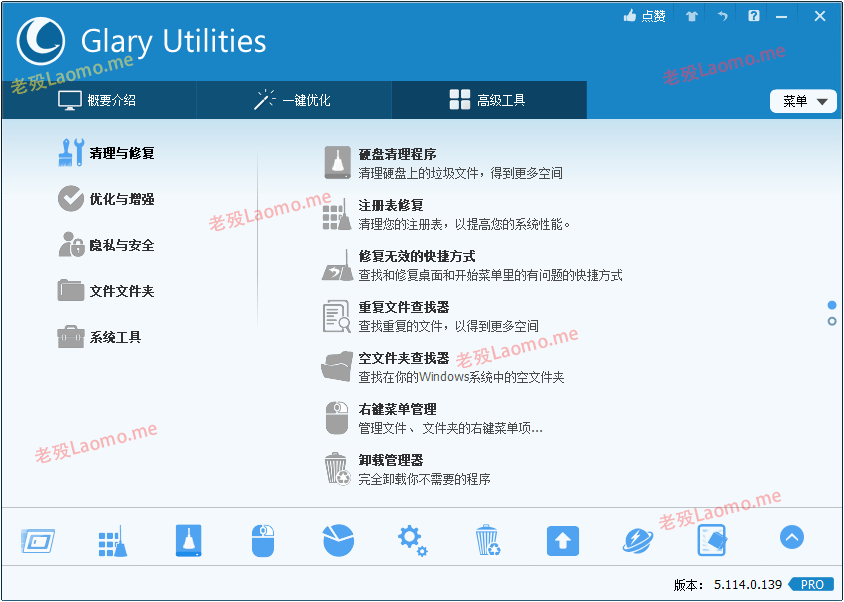
Task: Launch uninstall manager trash icon in bottom toolbar
Action: pyautogui.click(x=488, y=541)
